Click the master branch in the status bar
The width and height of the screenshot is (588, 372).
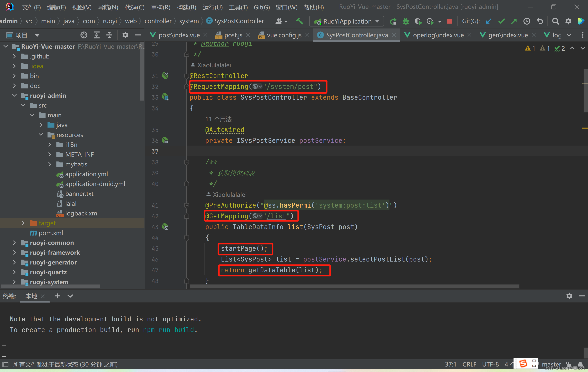(551, 364)
